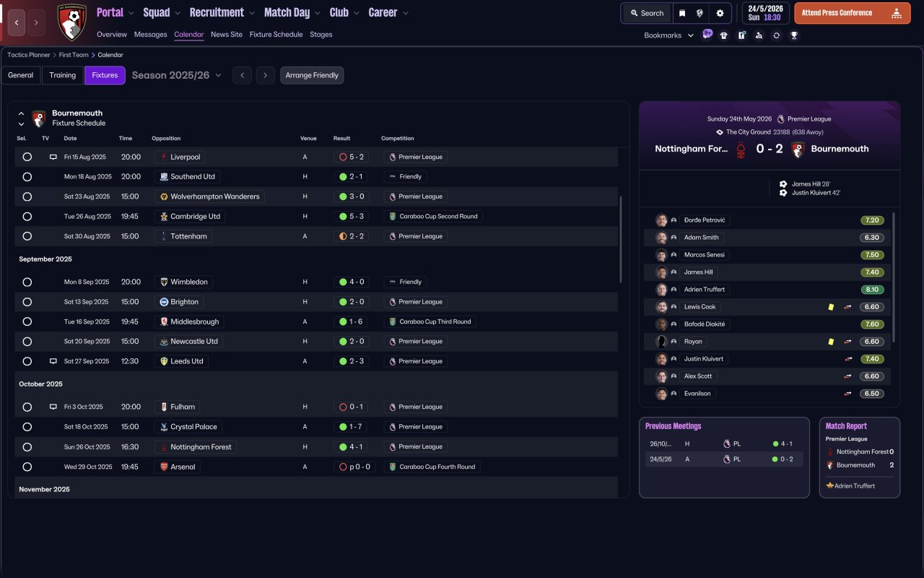The height and width of the screenshot is (578, 924).
Task: Select the Tottenham fixture radio button
Action: coord(27,236)
